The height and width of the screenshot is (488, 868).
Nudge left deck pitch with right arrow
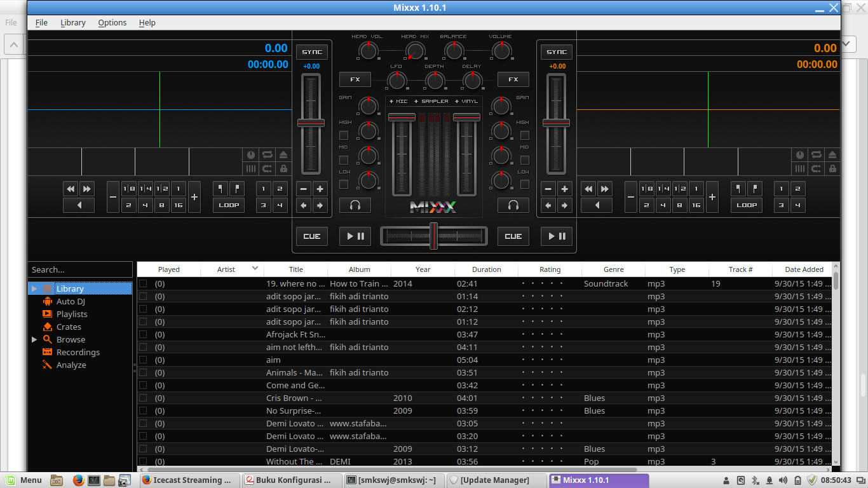pyautogui.click(x=320, y=205)
